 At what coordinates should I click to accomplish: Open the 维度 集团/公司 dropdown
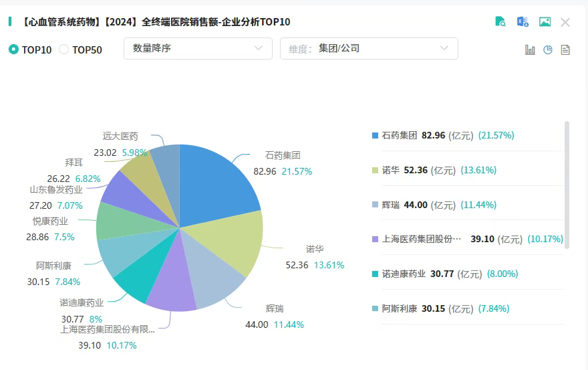pos(369,48)
